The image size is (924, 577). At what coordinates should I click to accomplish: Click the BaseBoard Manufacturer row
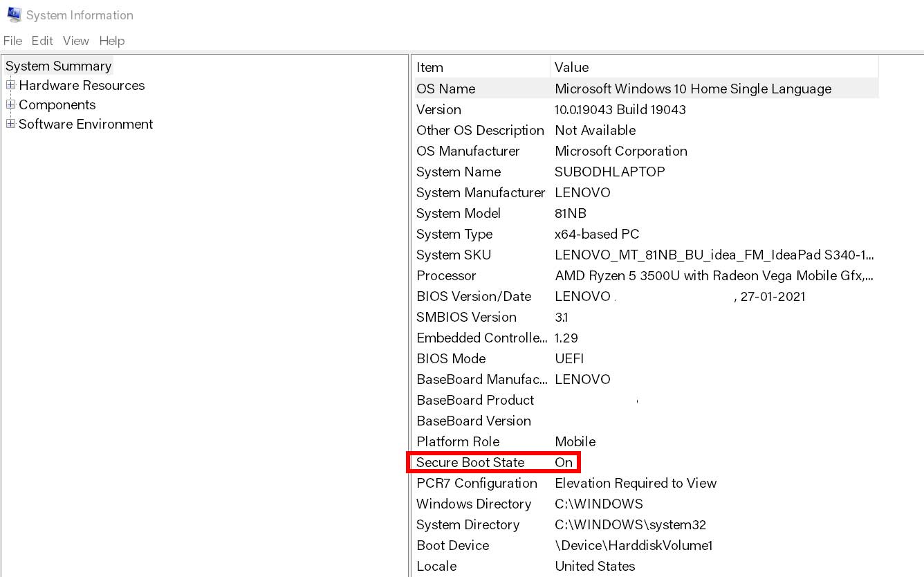(646, 379)
